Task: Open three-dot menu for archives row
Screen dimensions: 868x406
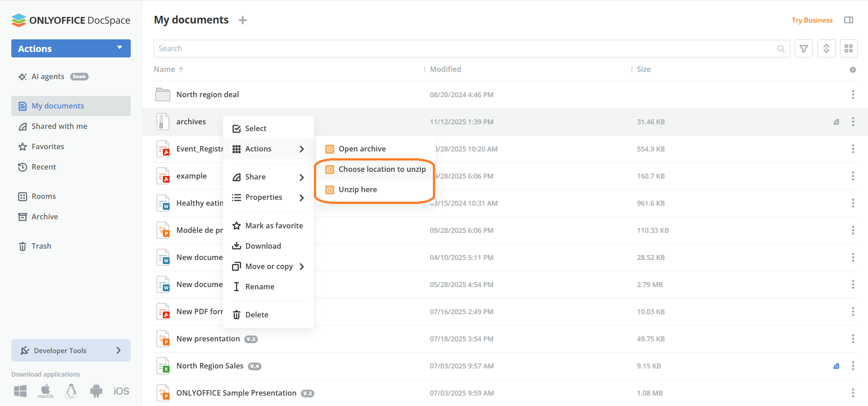Action: (853, 122)
